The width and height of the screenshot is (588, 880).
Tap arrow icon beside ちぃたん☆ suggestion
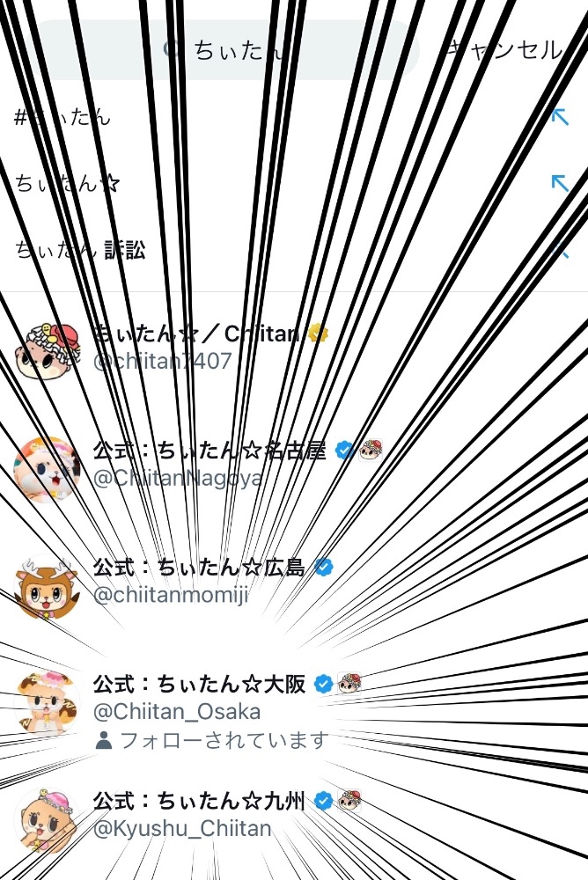[x=560, y=183]
